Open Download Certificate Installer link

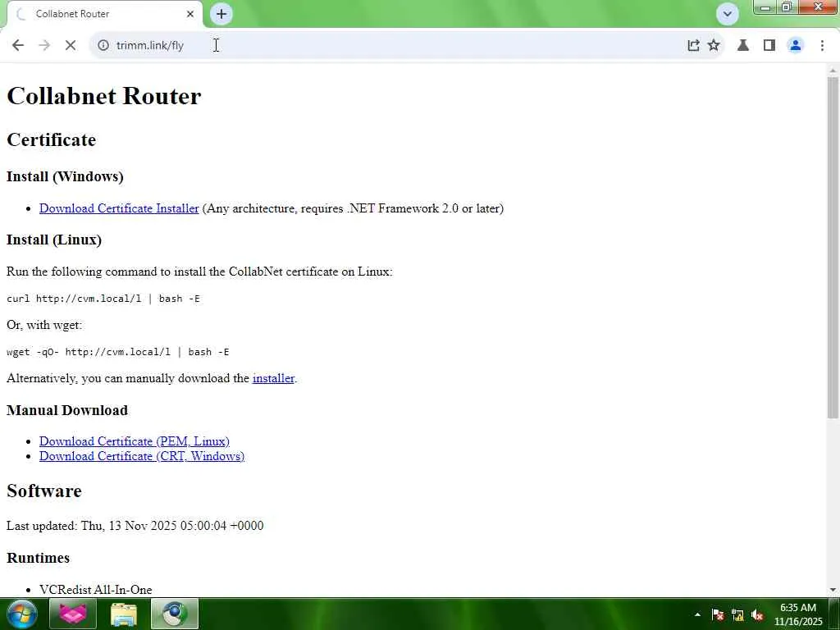119,208
